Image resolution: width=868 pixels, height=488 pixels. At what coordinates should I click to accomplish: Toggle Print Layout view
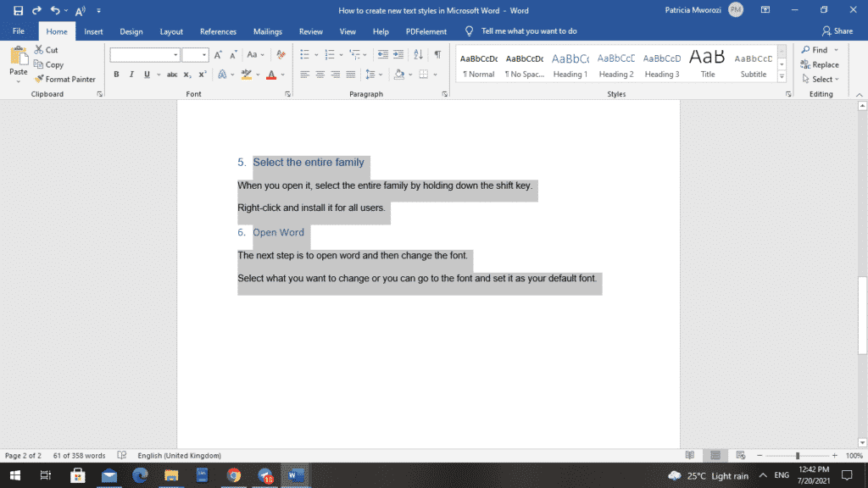[715, 455]
